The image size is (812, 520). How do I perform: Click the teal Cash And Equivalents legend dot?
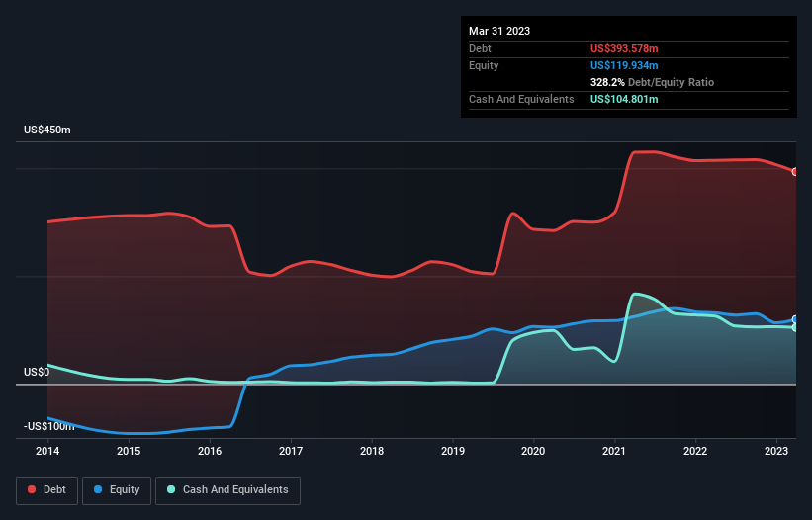(x=171, y=489)
